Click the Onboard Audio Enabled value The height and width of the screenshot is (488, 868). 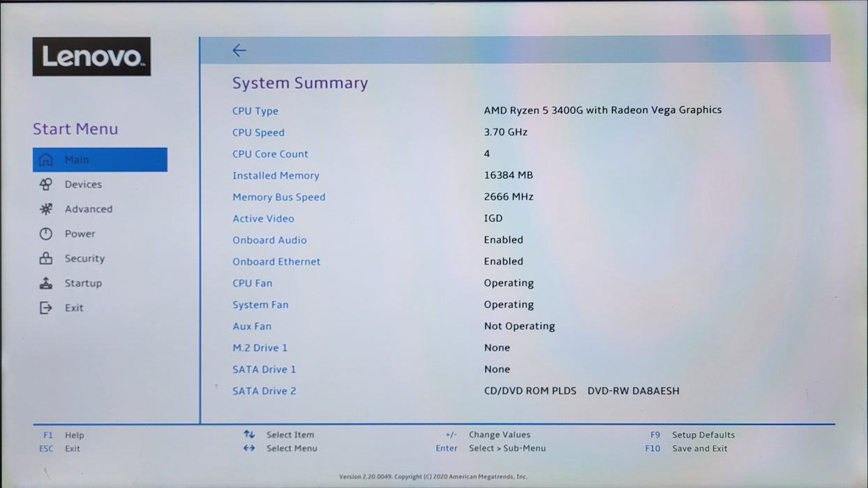(504, 240)
